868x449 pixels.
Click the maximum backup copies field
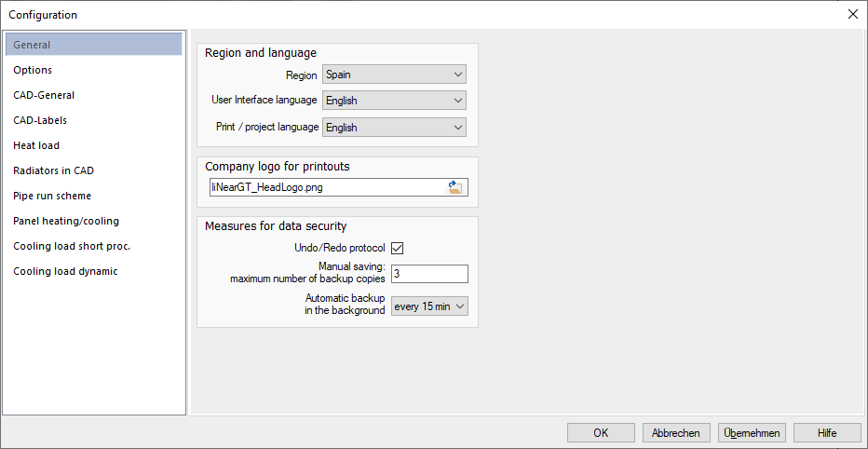point(429,274)
